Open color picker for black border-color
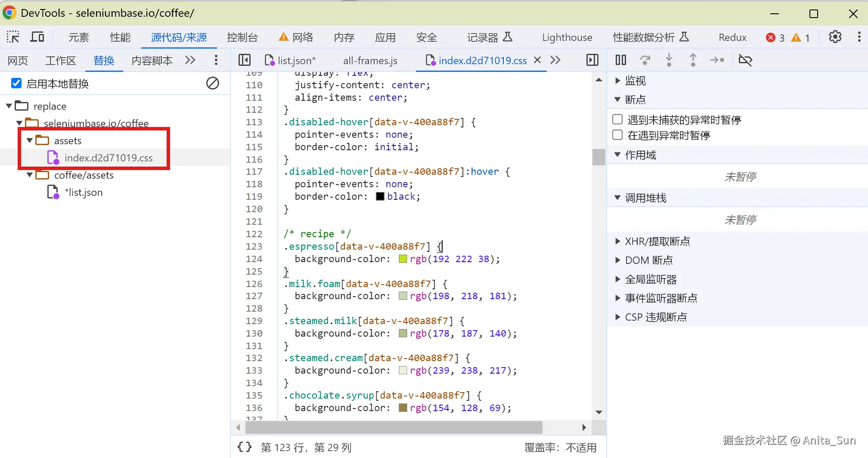The width and height of the screenshot is (868, 458). point(380,196)
